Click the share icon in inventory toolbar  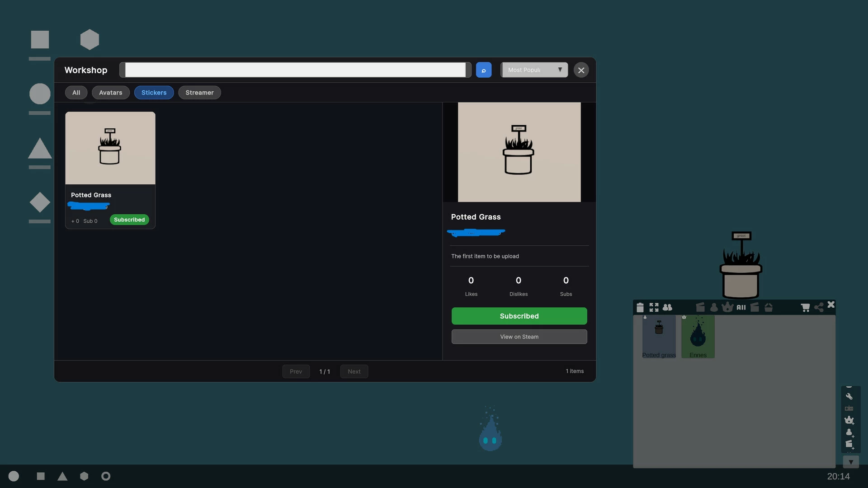click(819, 308)
